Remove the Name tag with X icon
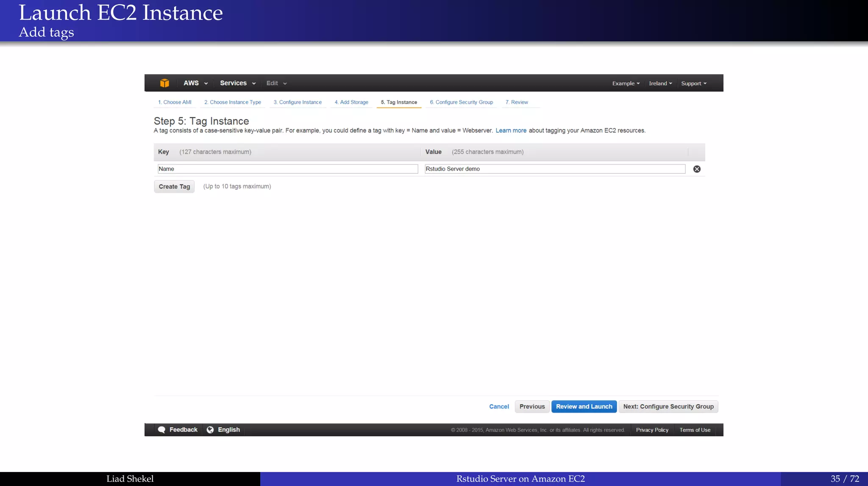Viewport: 868px width, 486px height. pyautogui.click(x=697, y=169)
